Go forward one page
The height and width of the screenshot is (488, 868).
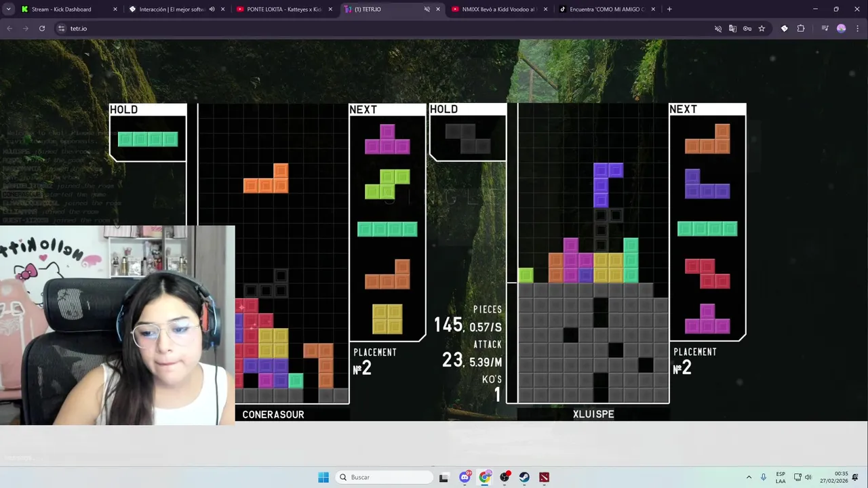point(26,28)
